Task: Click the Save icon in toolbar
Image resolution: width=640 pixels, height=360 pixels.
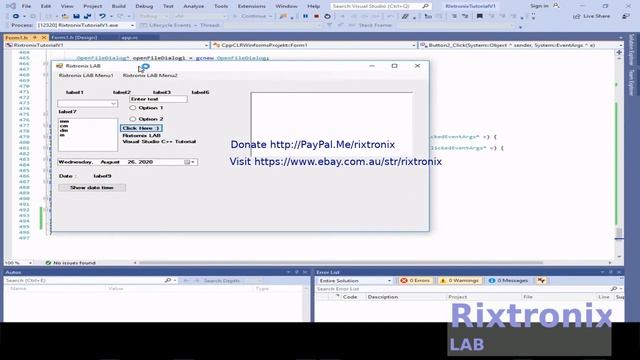Action: pos(76,16)
